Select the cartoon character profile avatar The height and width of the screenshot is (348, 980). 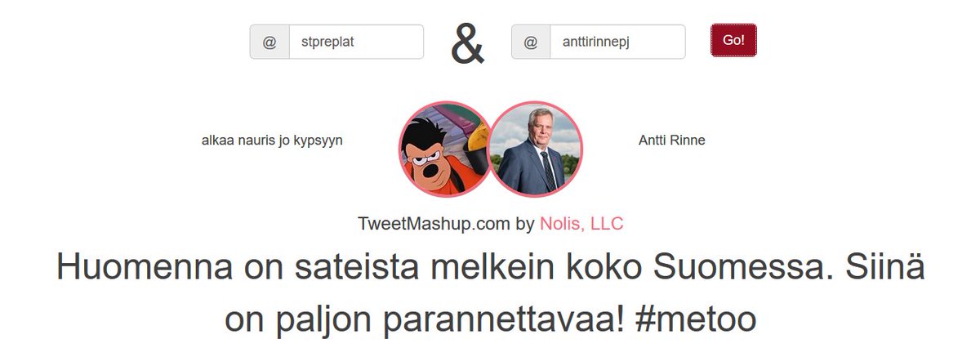click(x=444, y=149)
